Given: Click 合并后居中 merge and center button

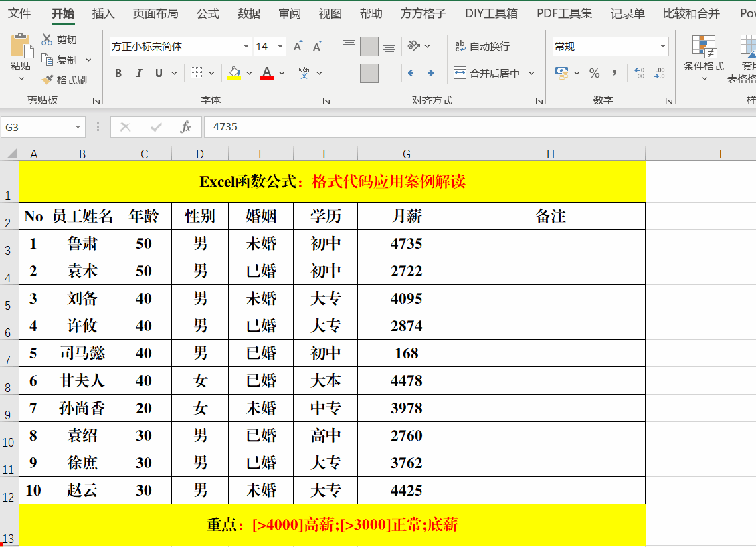Looking at the screenshot, I should point(486,74).
